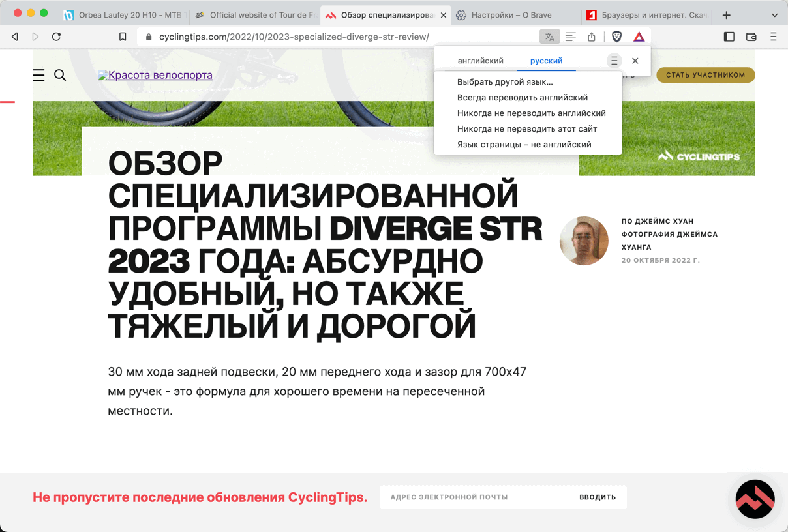The width and height of the screenshot is (788, 532).
Task: Open the Brave Wallet icon
Action: click(x=751, y=37)
